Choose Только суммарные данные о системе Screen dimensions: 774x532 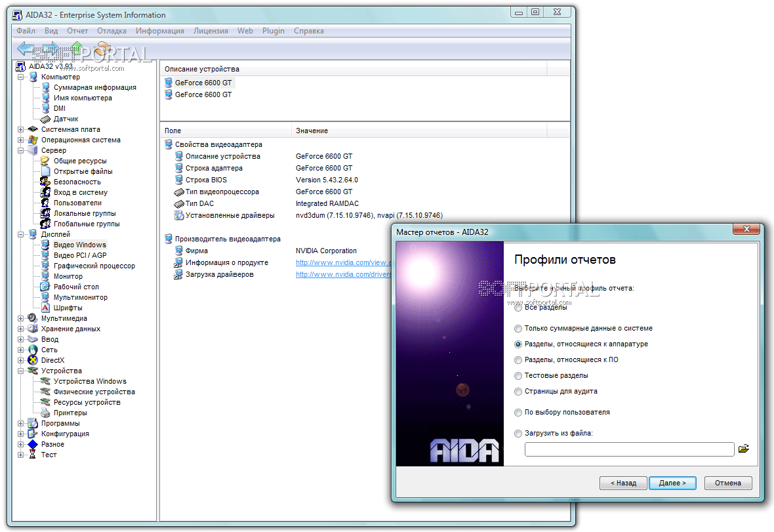pos(518,328)
